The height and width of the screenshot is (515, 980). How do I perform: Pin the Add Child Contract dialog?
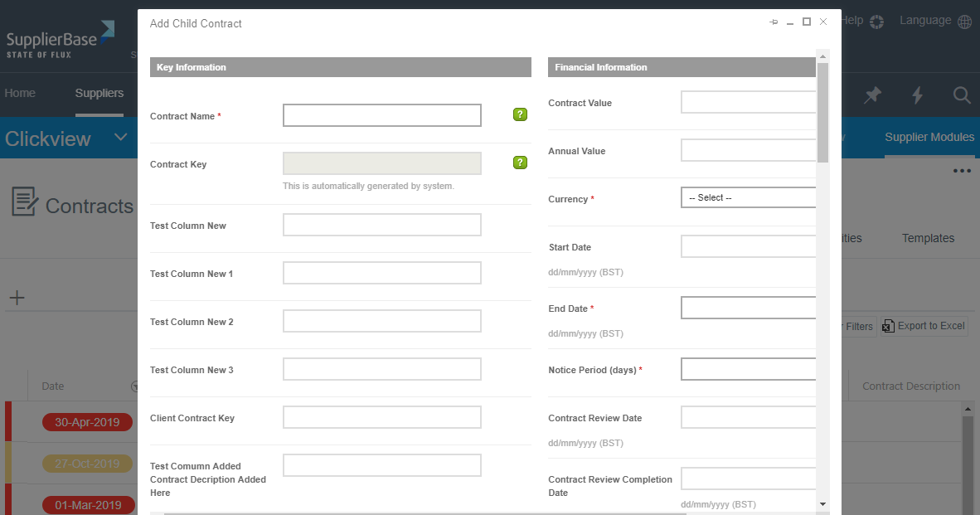(x=774, y=22)
